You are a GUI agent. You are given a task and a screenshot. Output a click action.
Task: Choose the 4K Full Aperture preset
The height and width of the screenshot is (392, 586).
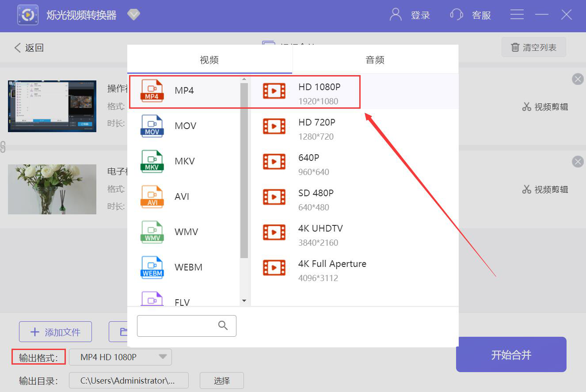354,268
